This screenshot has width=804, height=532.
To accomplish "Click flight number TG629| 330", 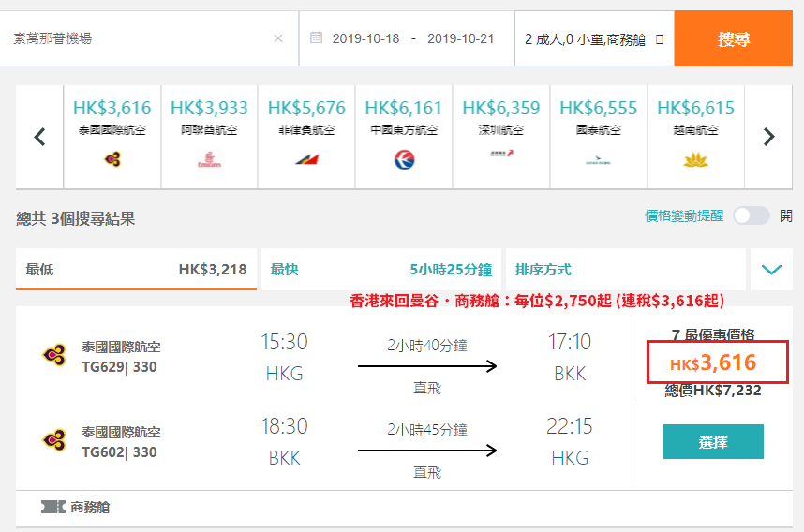I will 119,367.
